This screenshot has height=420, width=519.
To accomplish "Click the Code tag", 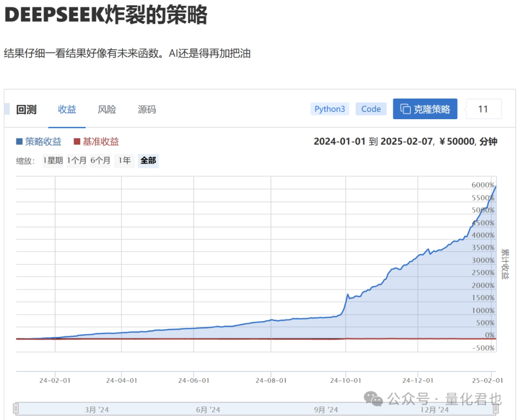I will pos(371,109).
